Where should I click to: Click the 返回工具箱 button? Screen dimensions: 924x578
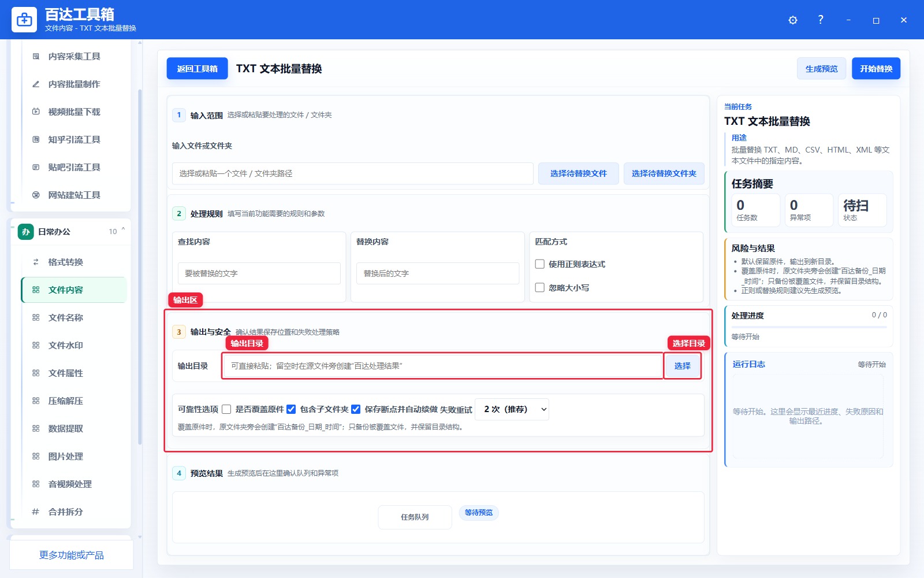[198, 69]
